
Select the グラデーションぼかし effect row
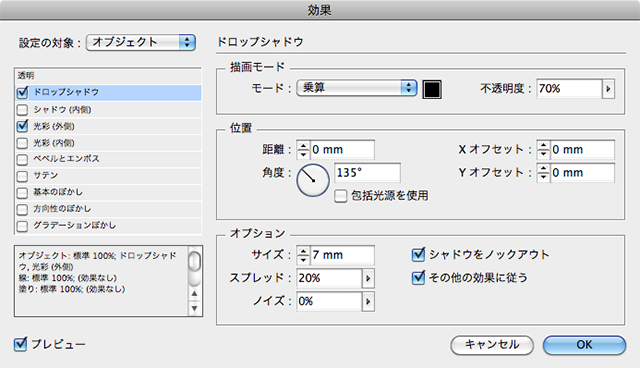108,226
